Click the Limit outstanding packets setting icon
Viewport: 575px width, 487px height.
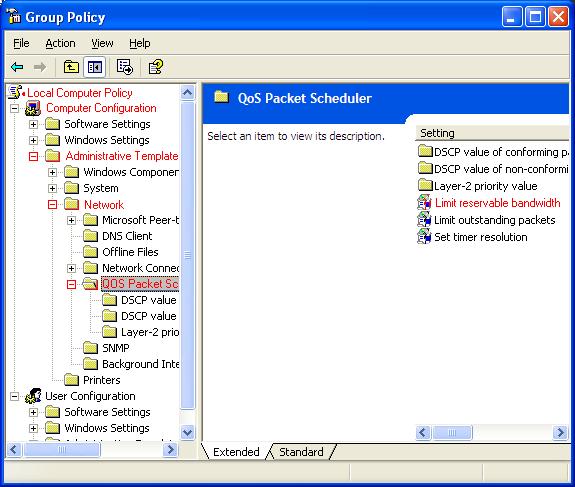coord(424,220)
